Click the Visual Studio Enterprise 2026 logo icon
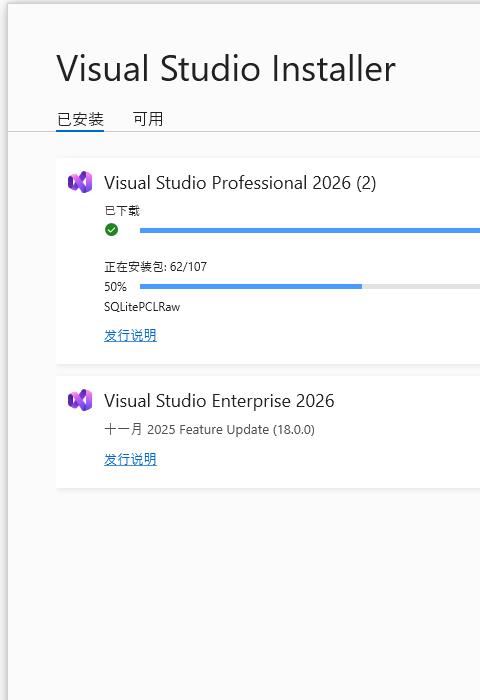The height and width of the screenshot is (700, 480). 80,400
